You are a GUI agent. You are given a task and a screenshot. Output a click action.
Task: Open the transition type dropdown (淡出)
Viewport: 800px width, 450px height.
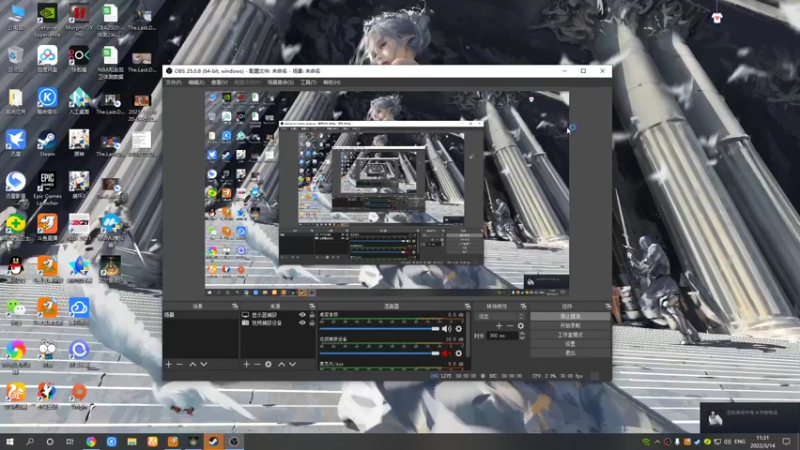[499, 316]
